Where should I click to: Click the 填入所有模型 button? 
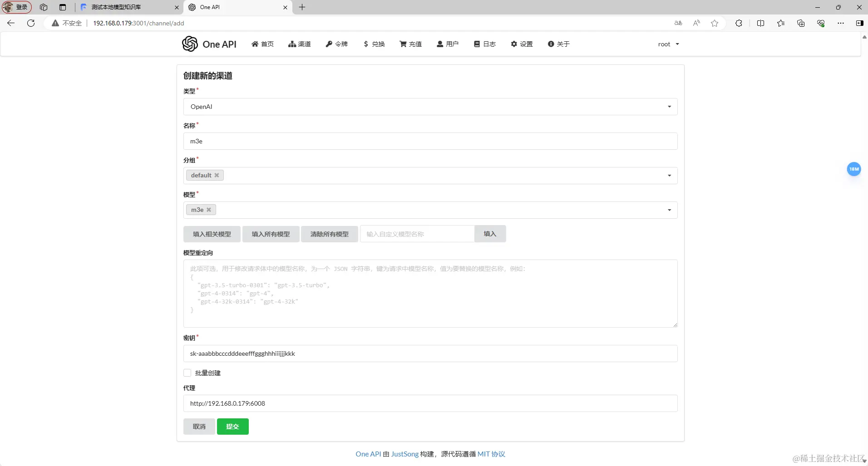coord(271,234)
